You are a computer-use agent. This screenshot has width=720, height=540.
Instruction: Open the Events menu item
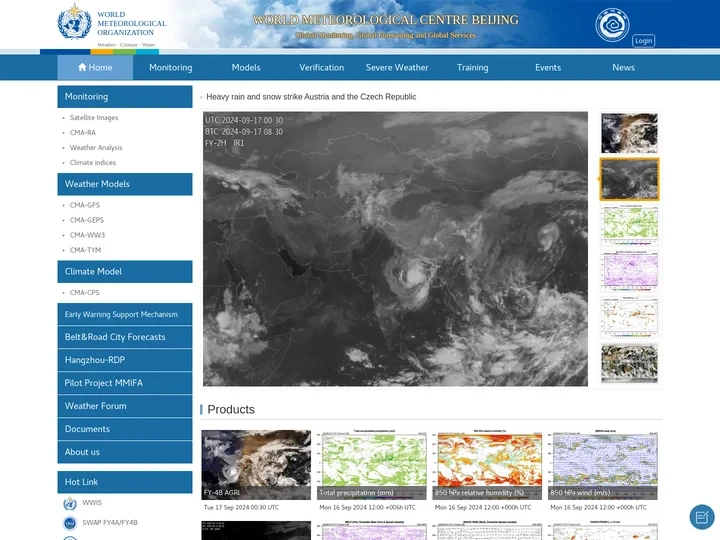[x=548, y=68]
